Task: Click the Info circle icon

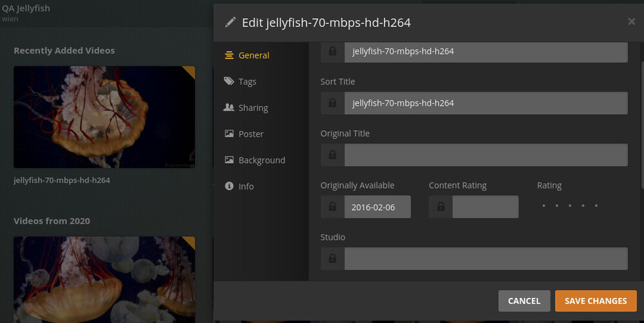Action: click(229, 186)
